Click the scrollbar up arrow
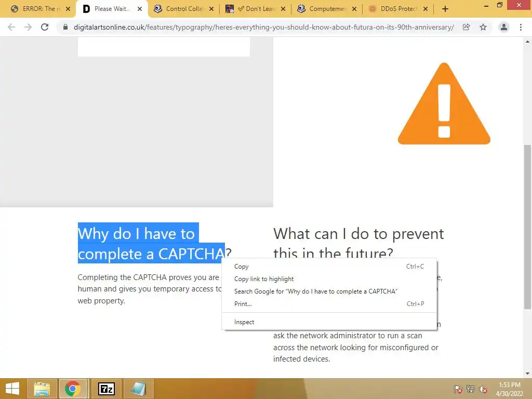The height and width of the screenshot is (399, 532). (x=527, y=42)
